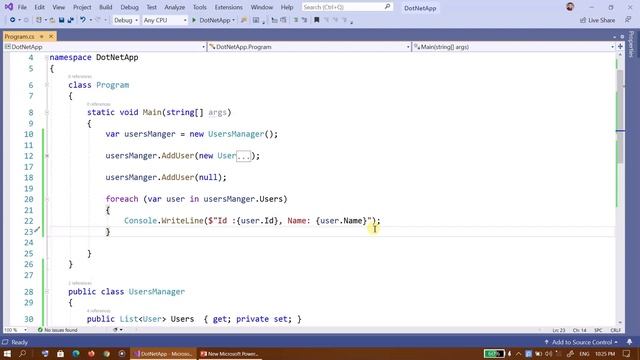Click the comment selection toolbar icon
Screen dimensions: 640x360
pyautogui.click(x=296, y=20)
